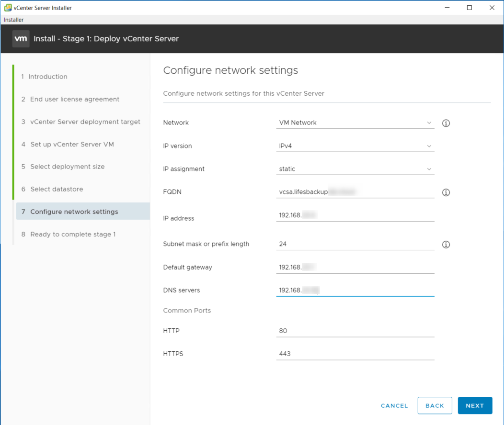Expand the IP version dropdown
This screenshot has width=504, height=425.
coord(355,146)
